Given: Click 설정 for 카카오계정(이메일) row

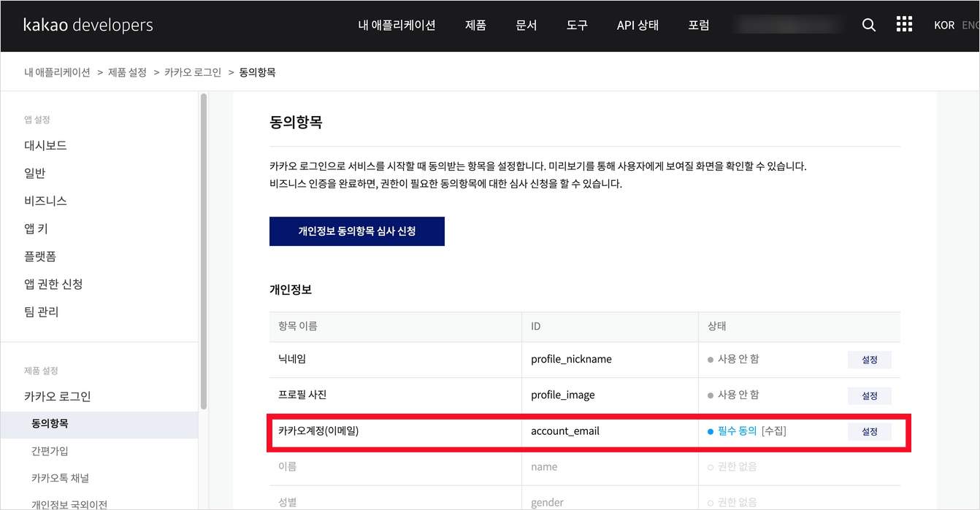Looking at the screenshot, I should click(x=869, y=431).
